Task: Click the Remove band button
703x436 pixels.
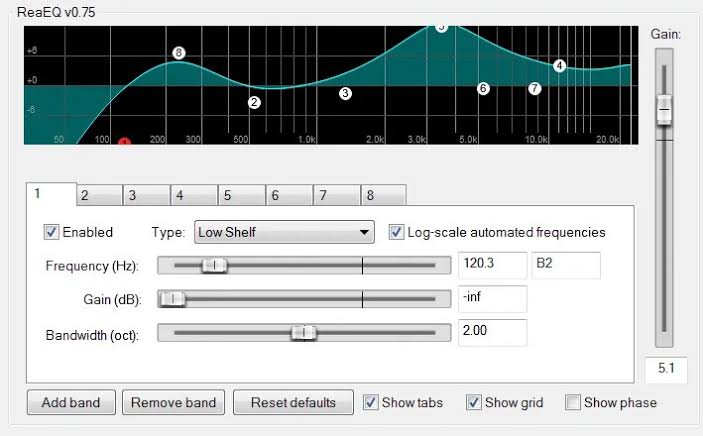Action: (x=174, y=402)
